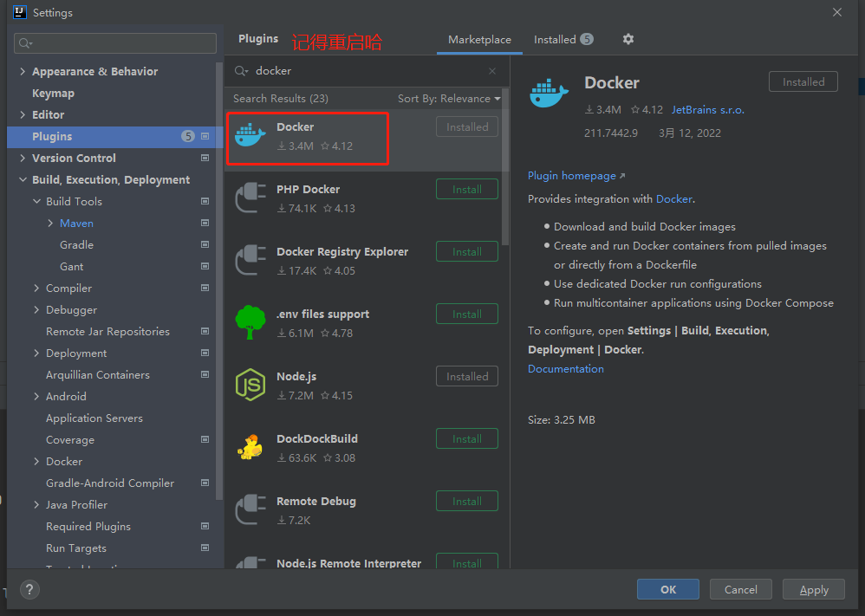The image size is (865, 616).
Task: Click the Docker whale icon in search results
Action: [250, 136]
